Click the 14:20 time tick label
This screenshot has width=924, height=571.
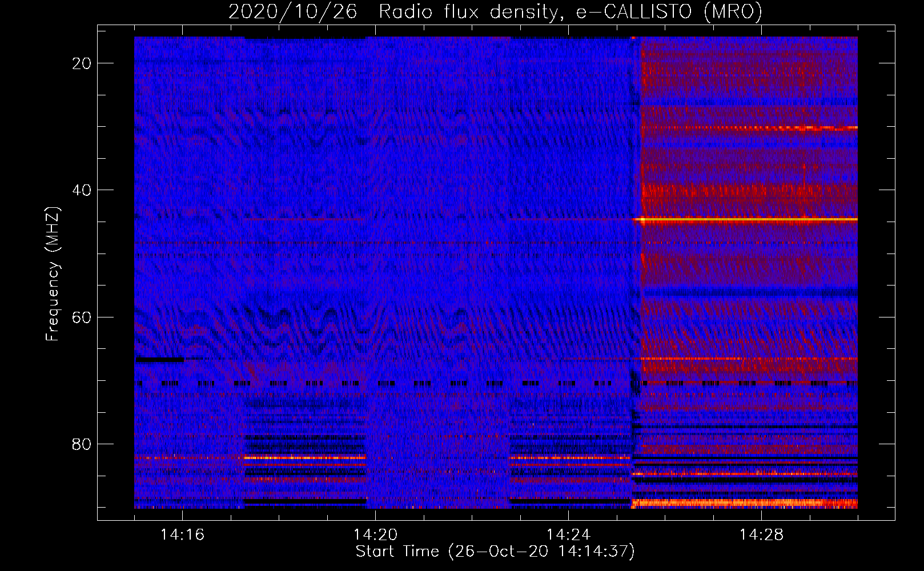(x=375, y=534)
